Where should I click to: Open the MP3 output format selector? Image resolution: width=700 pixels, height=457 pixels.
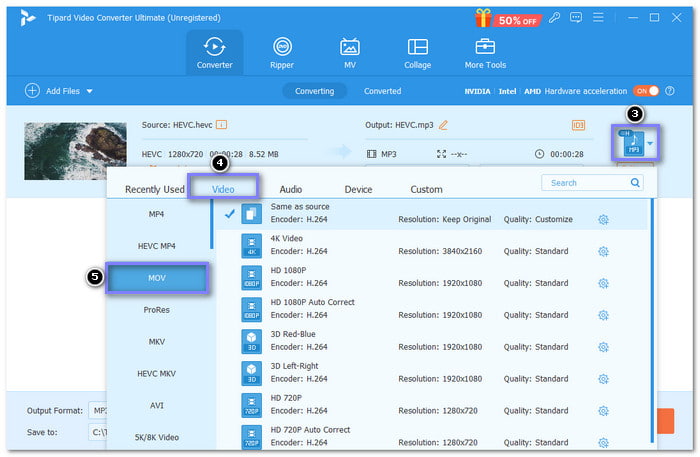636,143
